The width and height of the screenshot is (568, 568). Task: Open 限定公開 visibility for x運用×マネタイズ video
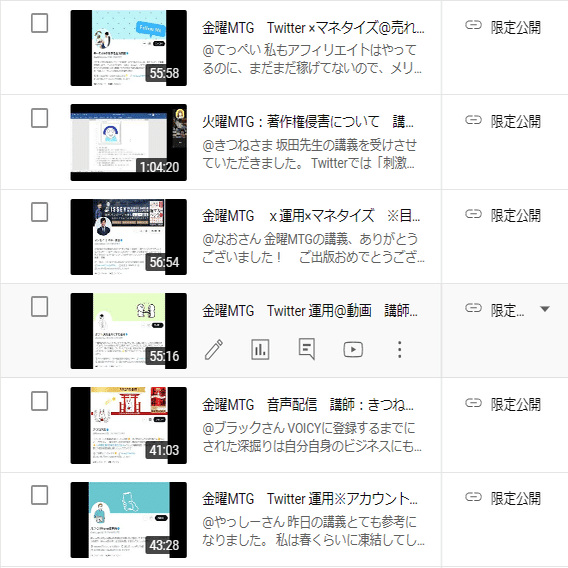point(515,216)
